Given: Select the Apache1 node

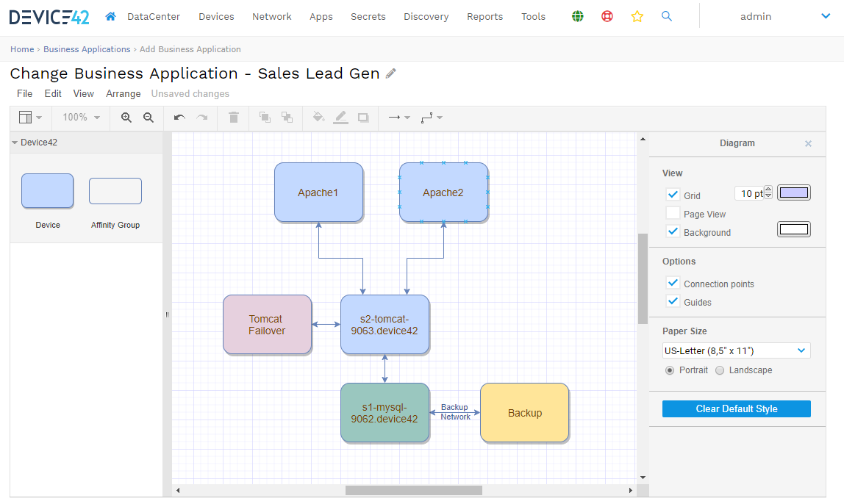Looking at the screenshot, I should pos(318,192).
